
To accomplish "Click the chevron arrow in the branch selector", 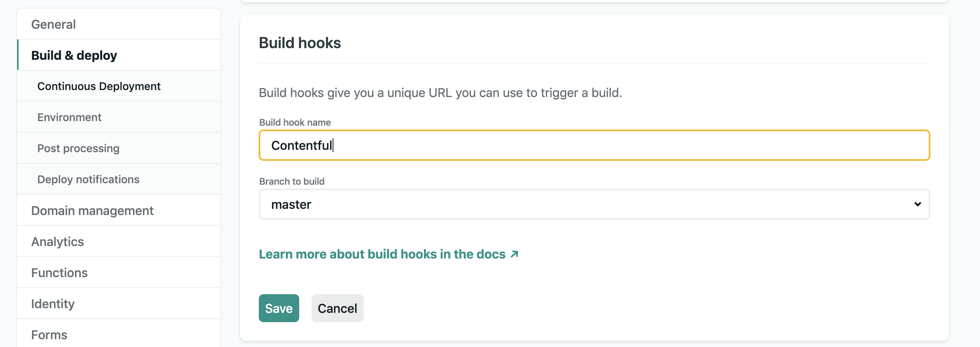I will coord(917,204).
